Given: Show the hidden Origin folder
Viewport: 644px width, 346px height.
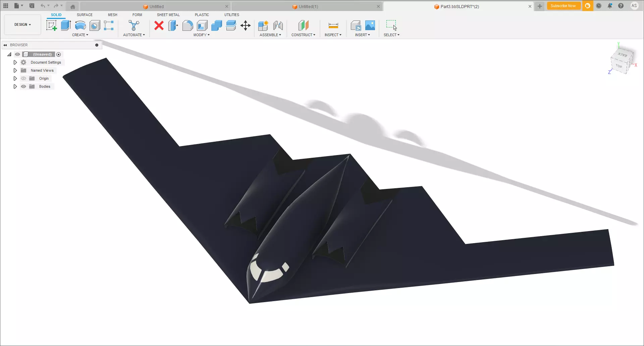Looking at the screenshot, I should [x=23, y=78].
